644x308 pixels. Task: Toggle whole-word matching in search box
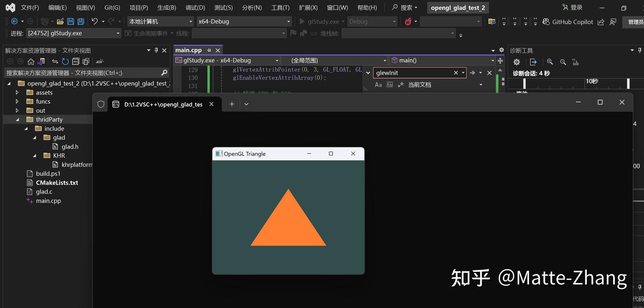tap(390, 84)
